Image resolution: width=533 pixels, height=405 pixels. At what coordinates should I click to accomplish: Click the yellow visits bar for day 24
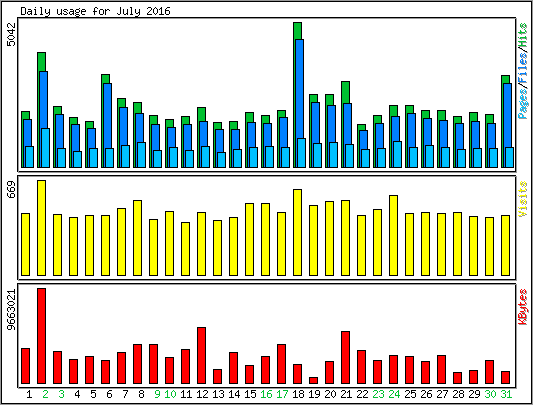(393, 235)
